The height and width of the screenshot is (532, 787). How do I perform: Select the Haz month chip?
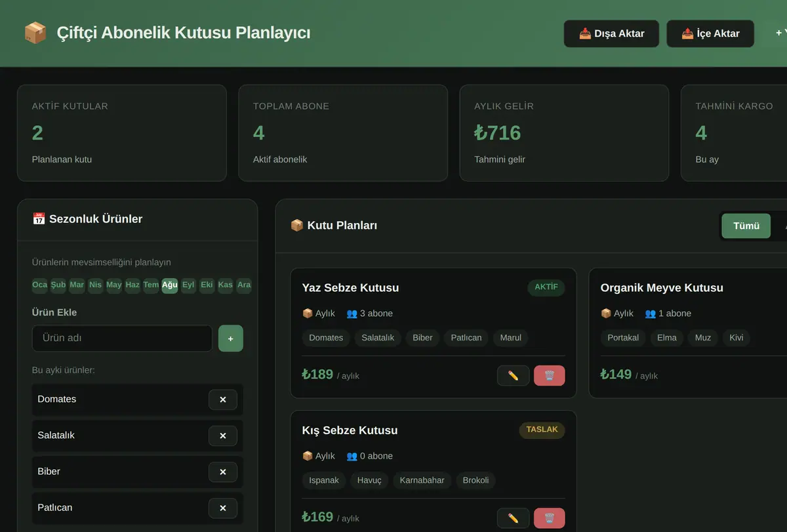pyautogui.click(x=132, y=285)
